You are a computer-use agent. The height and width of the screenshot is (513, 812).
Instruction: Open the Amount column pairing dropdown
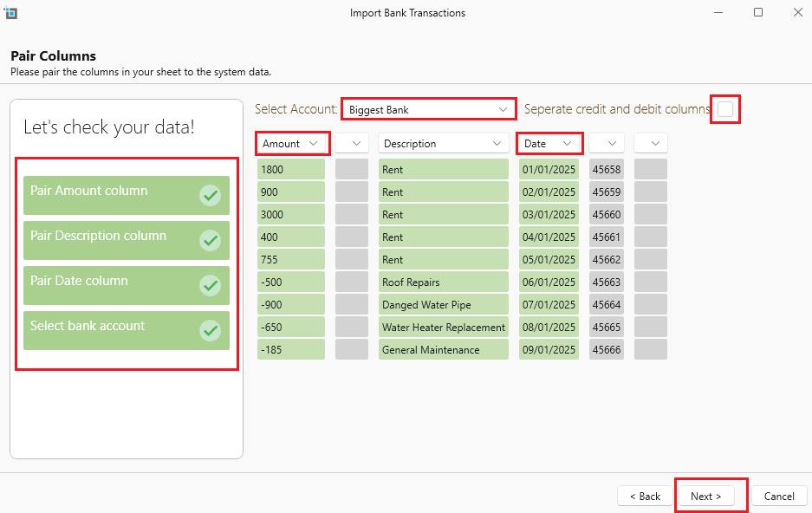(x=293, y=144)
